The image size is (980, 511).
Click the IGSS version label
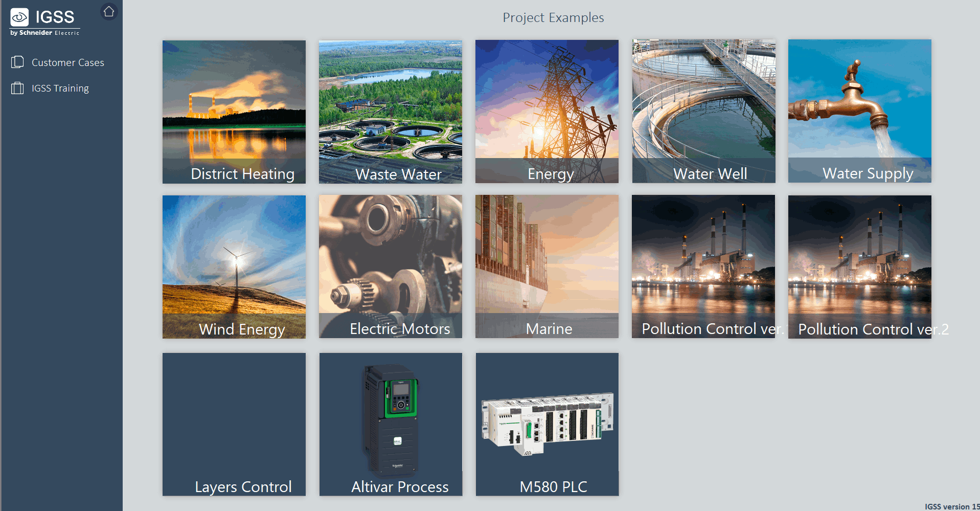click(951, 506)
